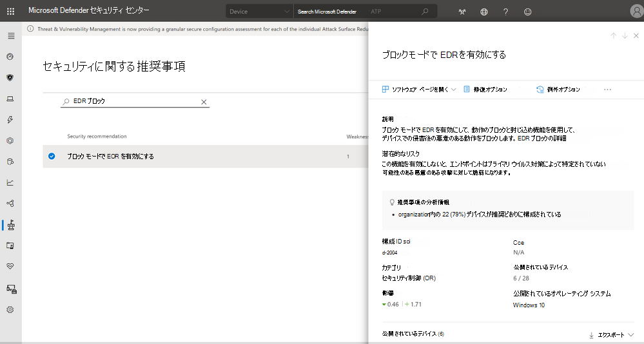644x344 pixels.
Task: Sort by Weakness column header
Action: [x=357, y=137]
